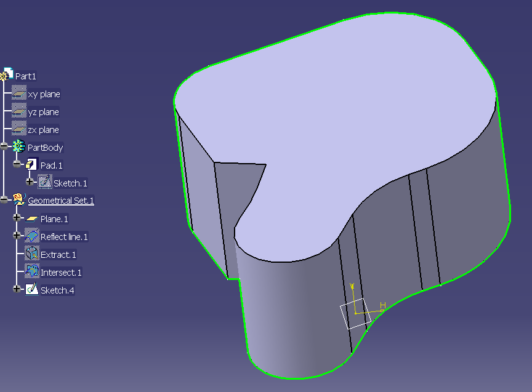Select the Extract.1 label

coord(58,255)
